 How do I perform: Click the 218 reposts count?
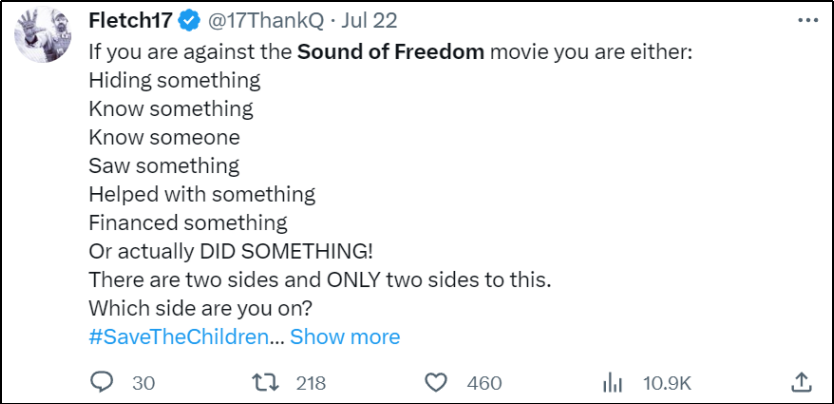311,382
